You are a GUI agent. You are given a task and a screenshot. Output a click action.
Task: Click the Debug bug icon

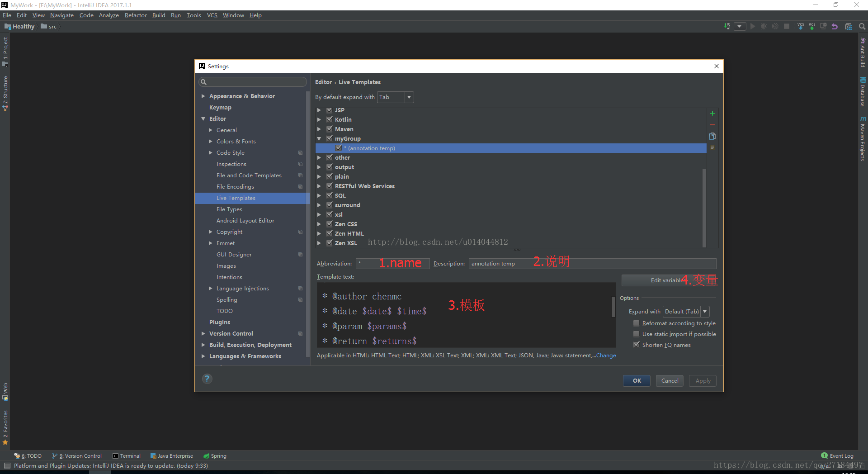(764, 26)
